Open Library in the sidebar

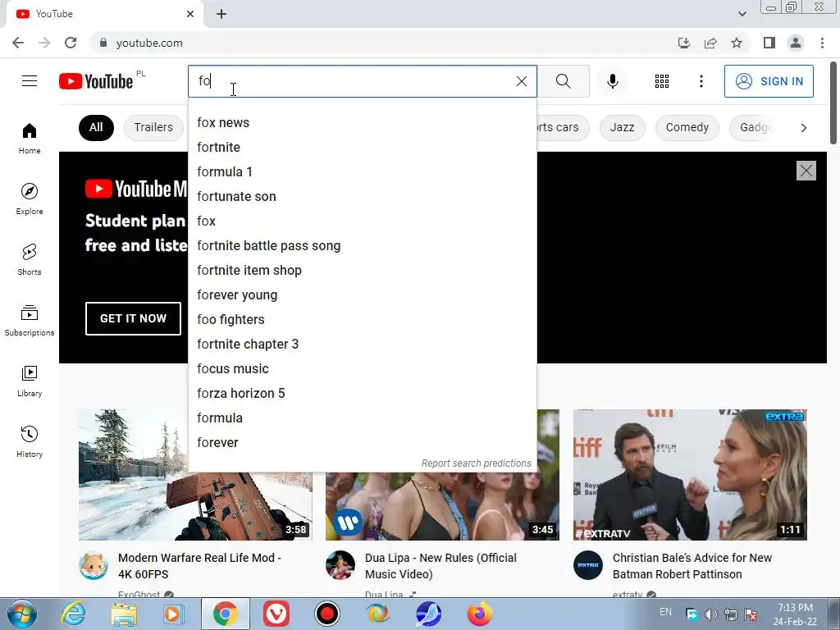[x=30, y=381]
